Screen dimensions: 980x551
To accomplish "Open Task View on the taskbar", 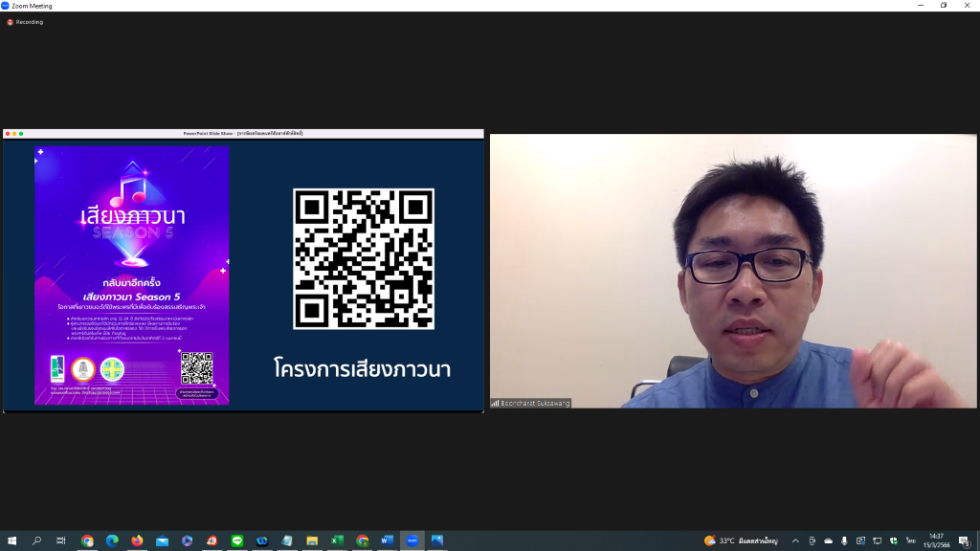I will pyautogui.click(x=61, y=541).
